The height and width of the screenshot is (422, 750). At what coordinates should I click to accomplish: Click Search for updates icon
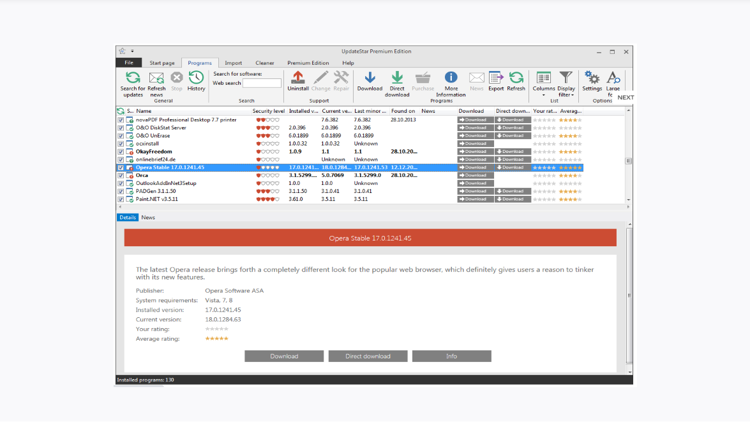click(x=132, y=78)
